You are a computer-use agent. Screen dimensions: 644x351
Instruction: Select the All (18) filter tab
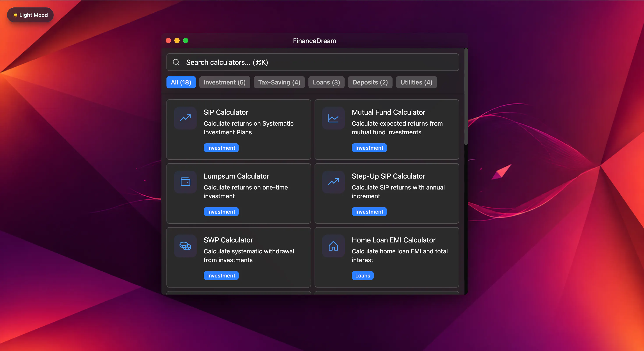coord(181,82)
